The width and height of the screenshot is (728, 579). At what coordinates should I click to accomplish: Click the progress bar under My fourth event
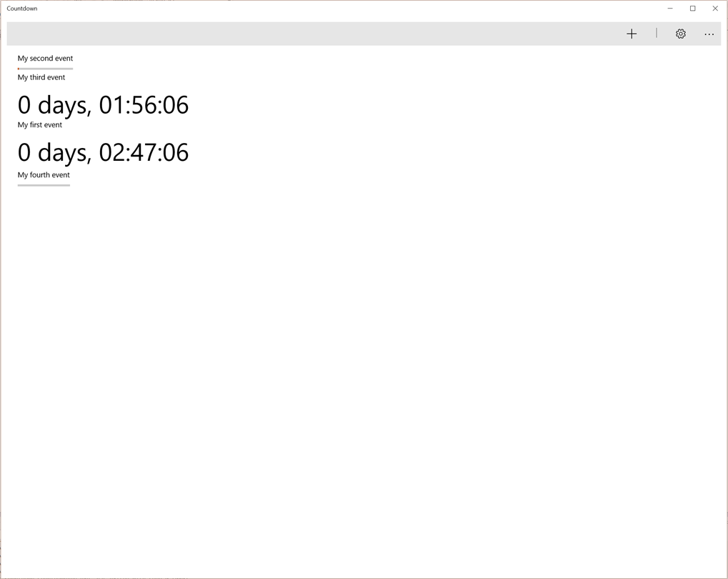(x=44, y=185)
